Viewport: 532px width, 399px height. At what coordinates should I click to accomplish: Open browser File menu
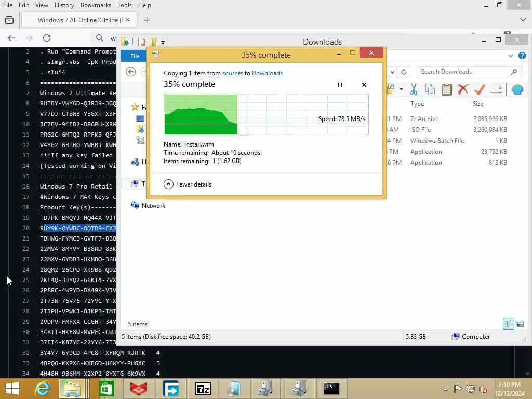7,5
